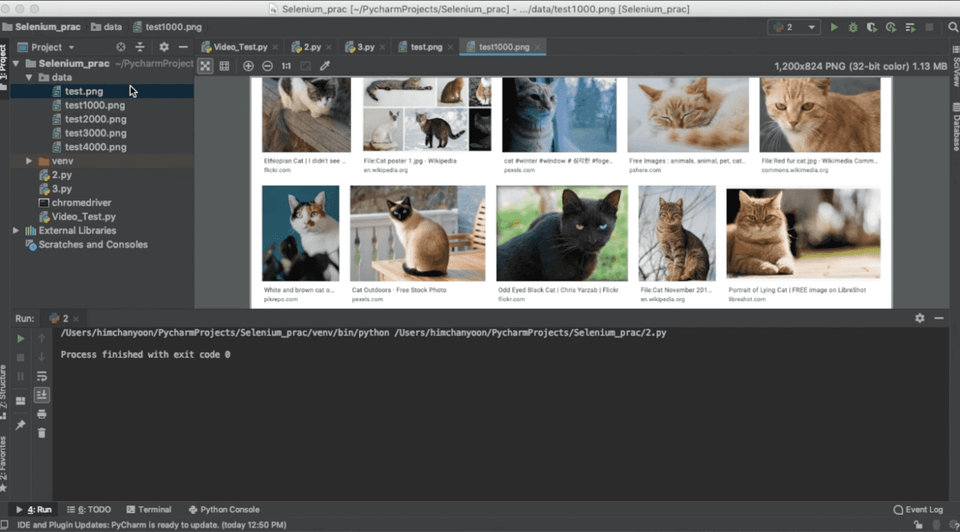Toggle scroll to end in Run console
Image resolution: width=960 pixels, height=532 pixels.
coord(42,395)
